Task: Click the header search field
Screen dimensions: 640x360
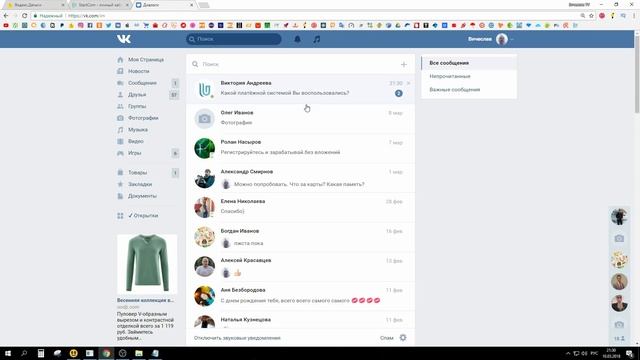Action: (234, 39)
